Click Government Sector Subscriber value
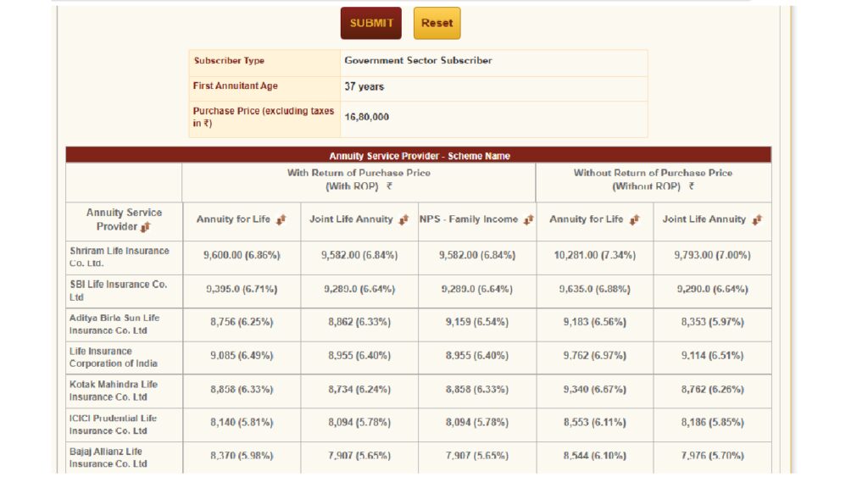The width and height of the screenshot is (868, 488). pos(418,61)
